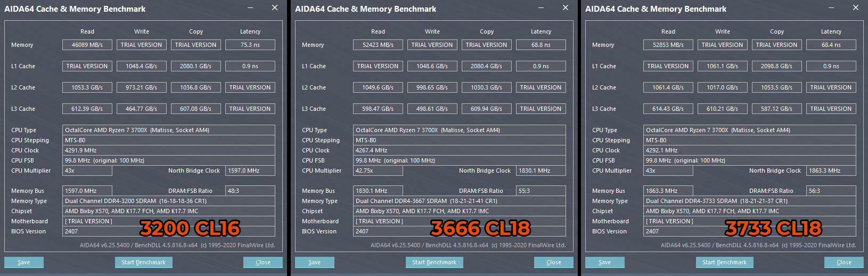
Task: Close the right AIDA64 window via X
Action: (856, 8)
